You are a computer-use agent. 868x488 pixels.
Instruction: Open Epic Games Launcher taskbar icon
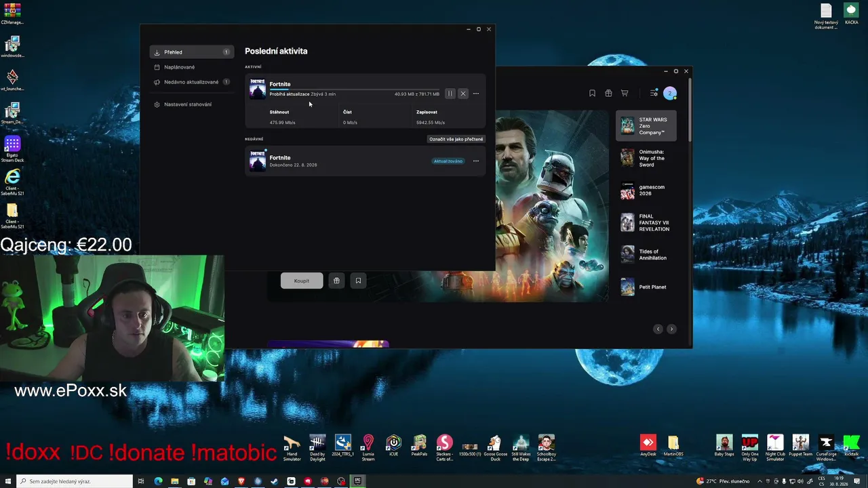tap(357, 481)
